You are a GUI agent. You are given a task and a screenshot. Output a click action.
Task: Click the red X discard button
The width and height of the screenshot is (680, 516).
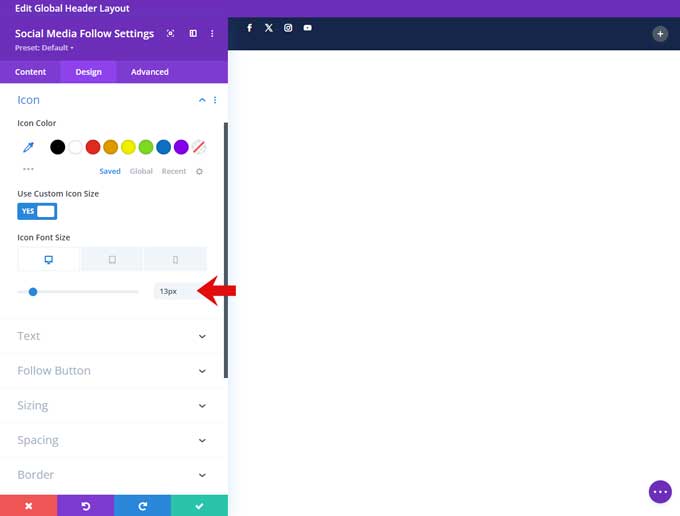tap(28, 506)
